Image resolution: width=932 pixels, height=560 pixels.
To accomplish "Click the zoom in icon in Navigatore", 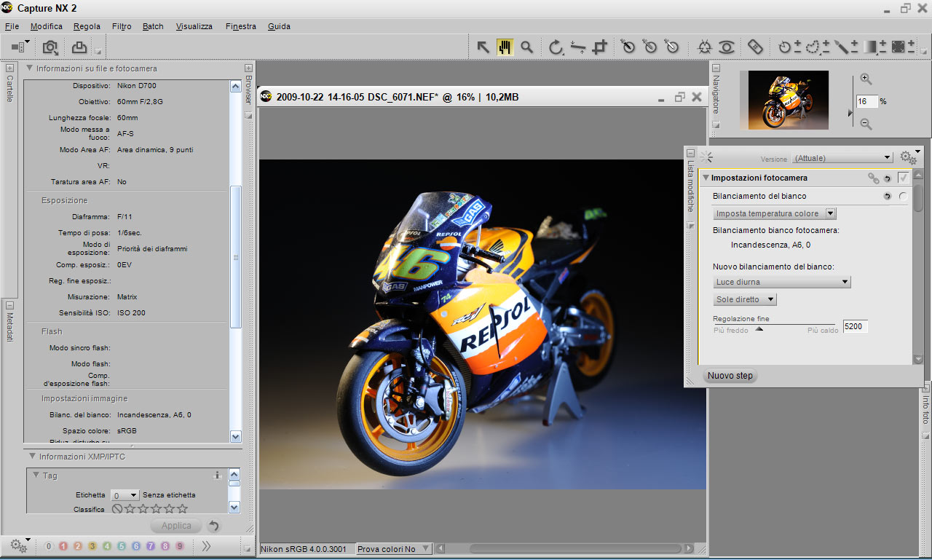I will pos(866,79).
